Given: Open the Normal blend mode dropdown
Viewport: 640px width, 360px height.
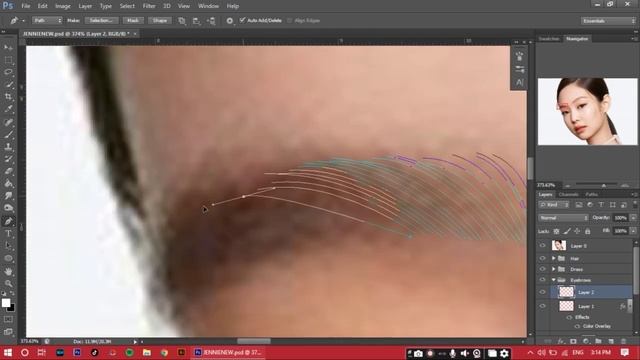Looking at the screenshot, I should tap(563, 218).
